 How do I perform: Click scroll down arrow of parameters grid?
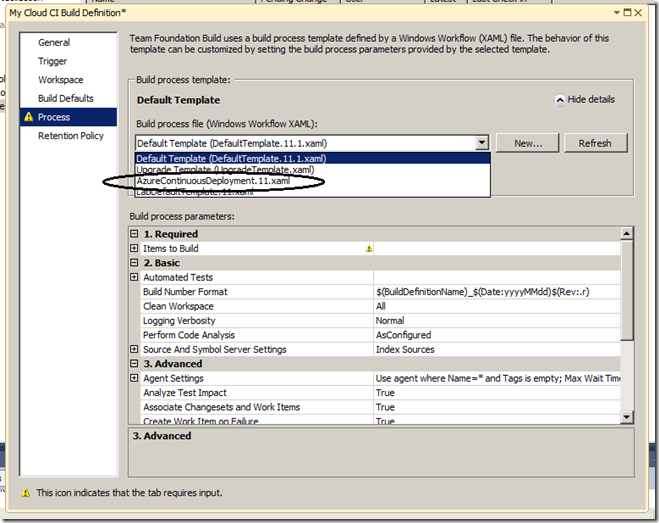[627, 417]
